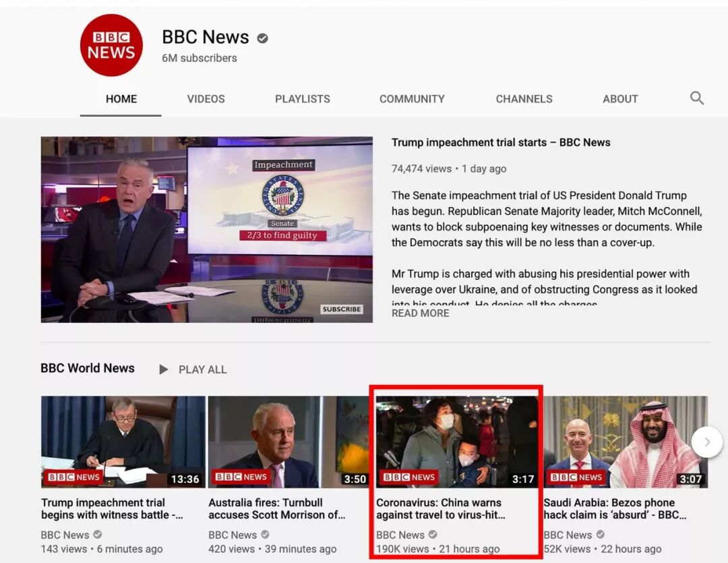Click the 3:07 duration badge

point(690,479)
